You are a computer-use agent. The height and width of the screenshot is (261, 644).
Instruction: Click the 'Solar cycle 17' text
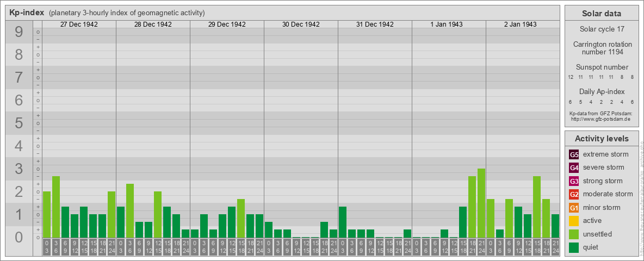coord(602,29)
